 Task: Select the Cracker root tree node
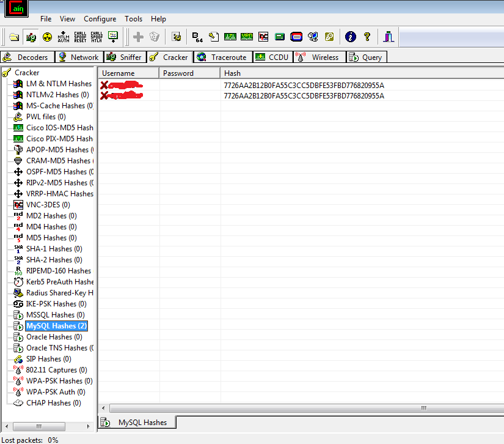point(27,73)
